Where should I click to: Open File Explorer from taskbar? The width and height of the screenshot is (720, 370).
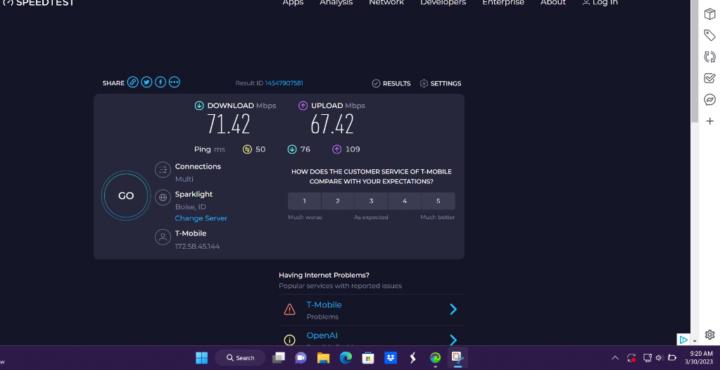(323, 358)
